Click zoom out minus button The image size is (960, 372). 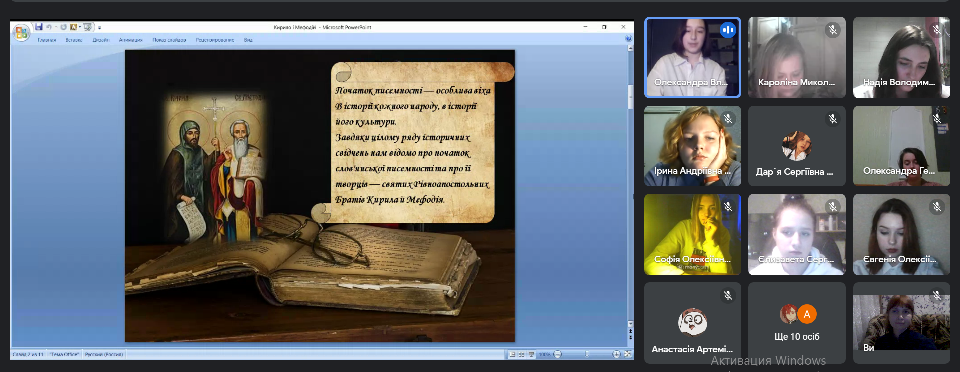(x=557, y=354)
